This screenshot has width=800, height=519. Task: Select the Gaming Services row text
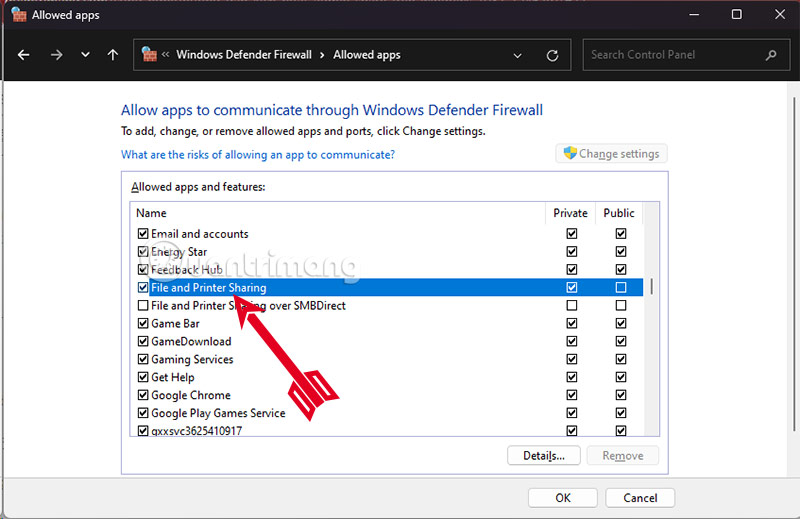192,360
